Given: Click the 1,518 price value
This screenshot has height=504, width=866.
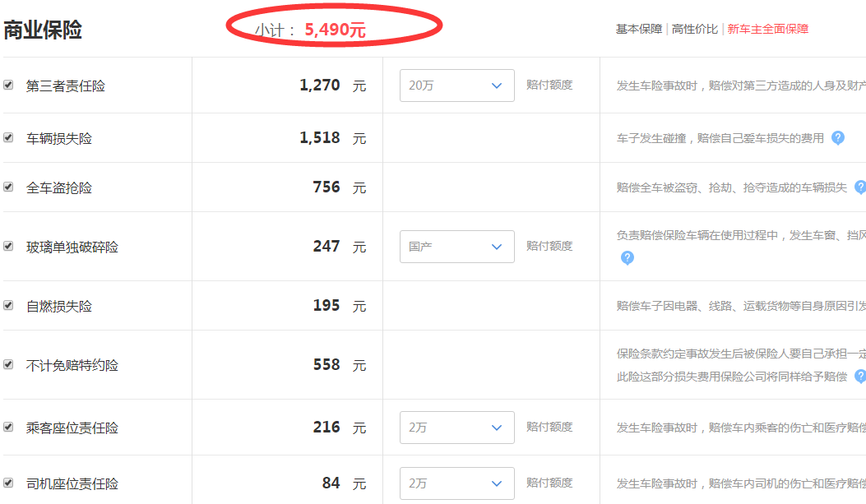Looking at the screenshot, I should (320, 137).
